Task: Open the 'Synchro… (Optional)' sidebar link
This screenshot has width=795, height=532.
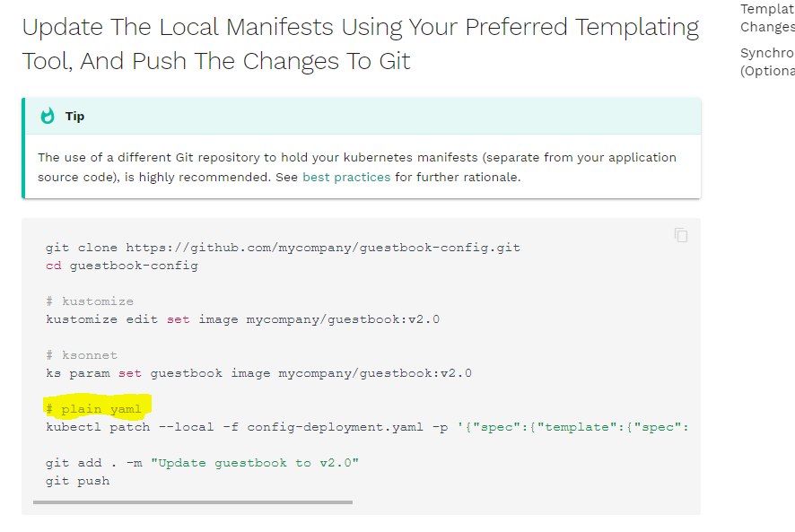Action: [x=767, y=62]
